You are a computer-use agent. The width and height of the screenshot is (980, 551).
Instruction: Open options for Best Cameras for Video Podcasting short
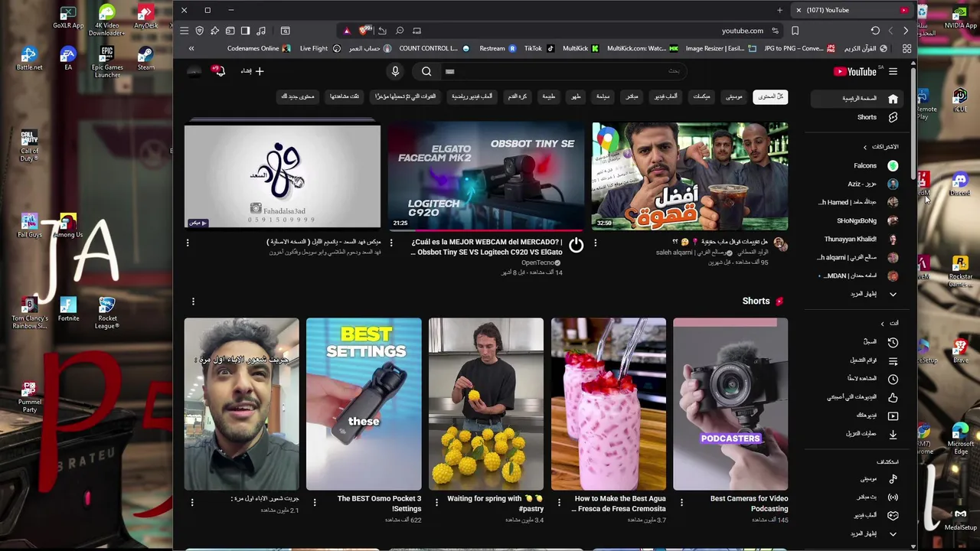tap(681, 503)
